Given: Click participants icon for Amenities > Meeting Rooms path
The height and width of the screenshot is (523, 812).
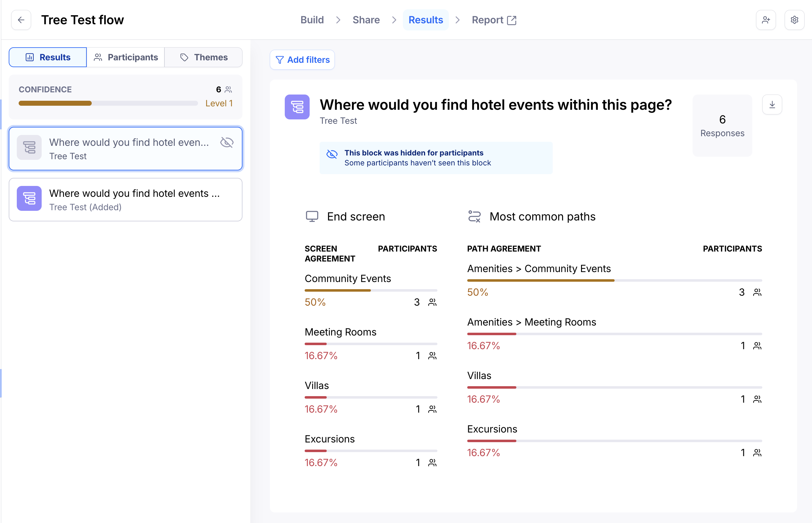Looking at the screenshot, I should pos(757,346).
